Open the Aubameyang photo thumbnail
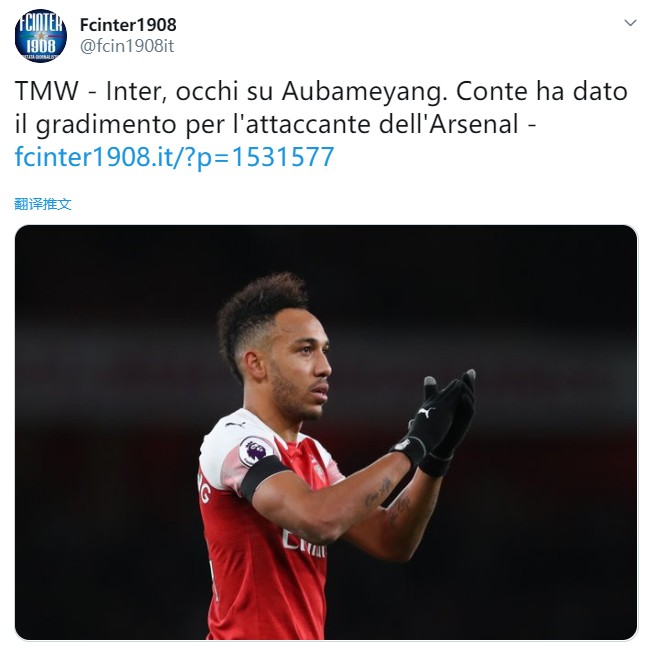The width and height of the screenshot is (652, 663). point(326,432)
